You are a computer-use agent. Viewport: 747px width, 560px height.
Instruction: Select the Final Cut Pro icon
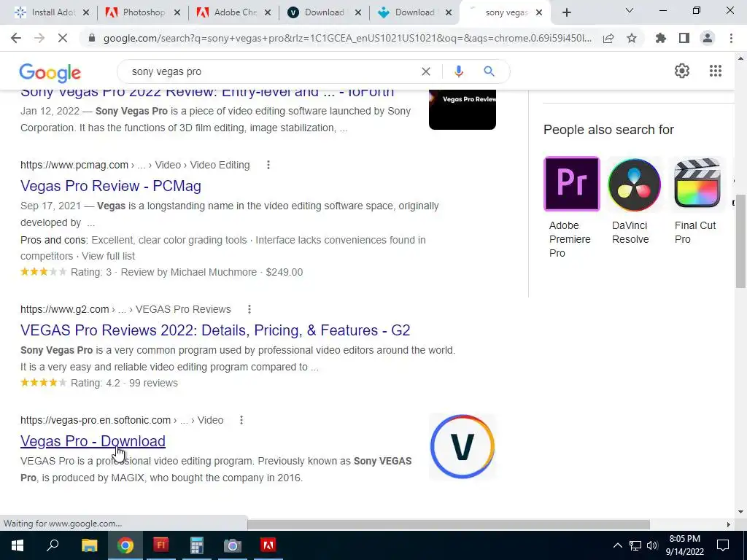pyautogui.click(x=697, y=184)
